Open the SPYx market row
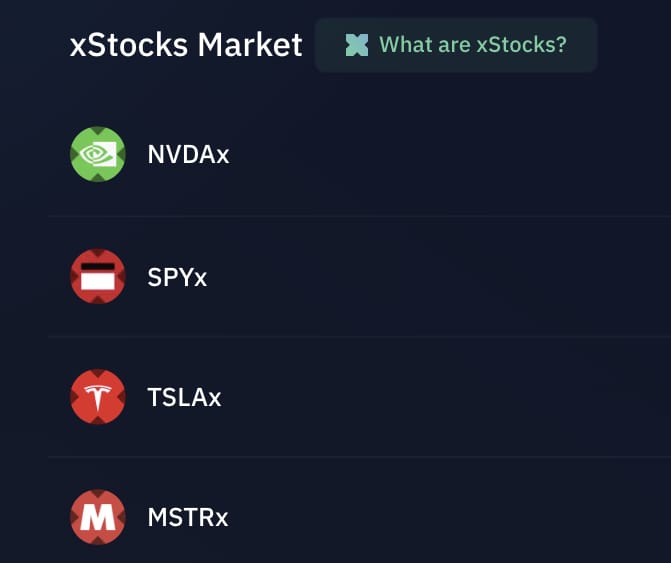This screenshot has width=671, height=563. pyautogui.click(x=359, y=277)
